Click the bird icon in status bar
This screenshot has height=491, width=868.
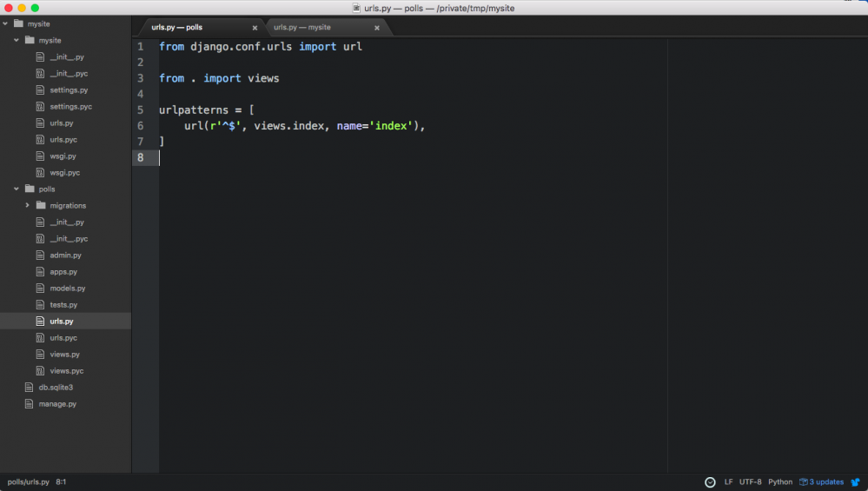pos(855,482)
